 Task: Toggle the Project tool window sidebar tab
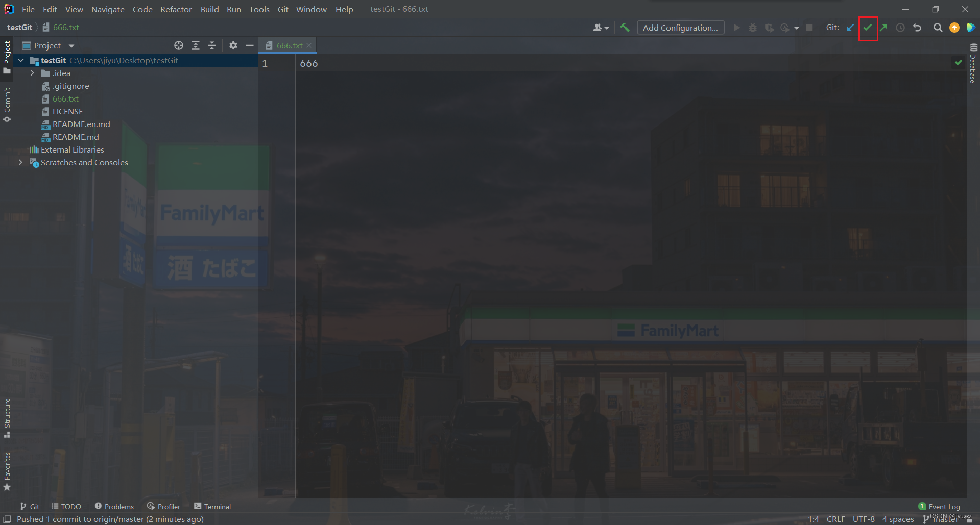(x=7, y=57)
